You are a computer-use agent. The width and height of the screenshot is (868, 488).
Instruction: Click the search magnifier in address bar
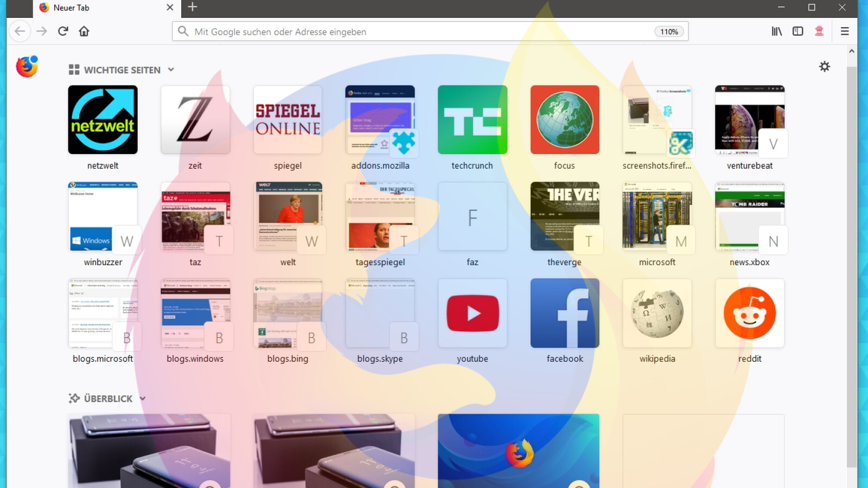[x=183, y=31]
